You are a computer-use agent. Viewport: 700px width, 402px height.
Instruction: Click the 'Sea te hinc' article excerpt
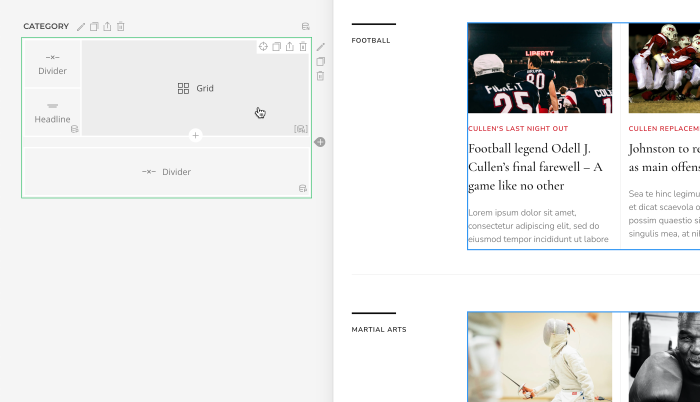(x=664, y=214)
